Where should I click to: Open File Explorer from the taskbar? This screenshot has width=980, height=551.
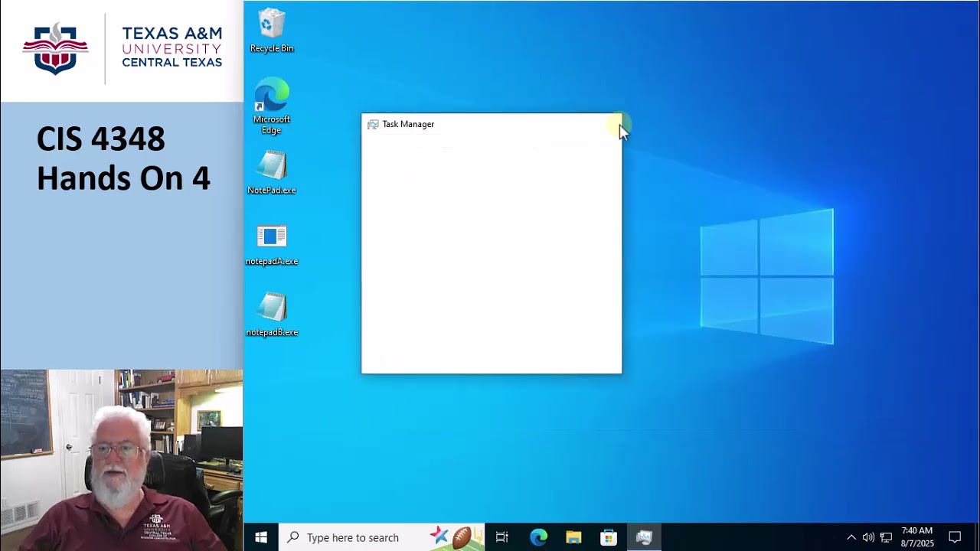point(573,537)
